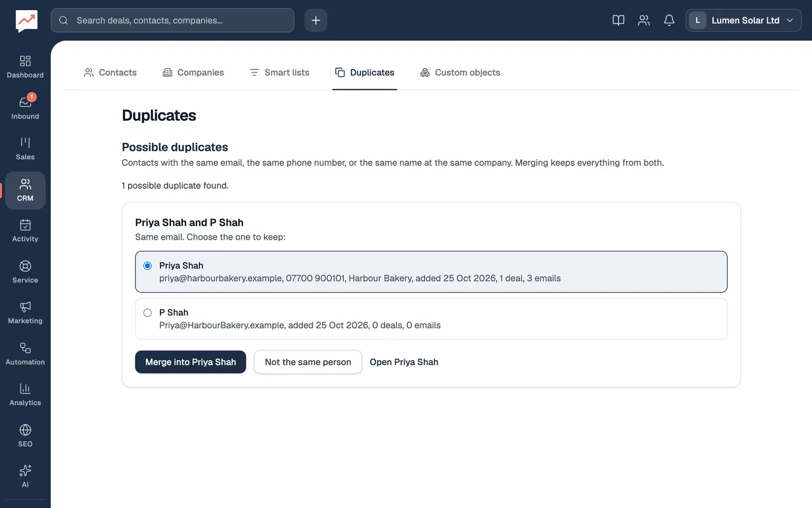Open the Smart lists tab
The height and width of the screenshot is (508, 812).
pyautogui.click(x=279, y=73)
